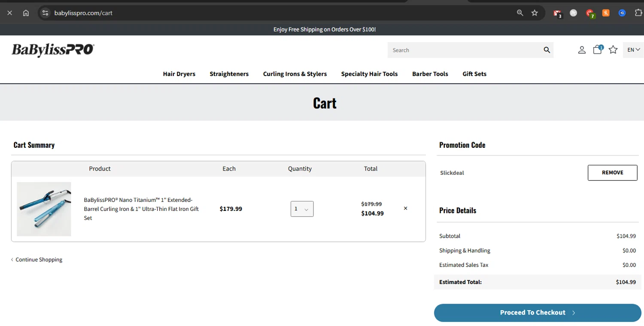The image size is (644, 326).
Task: Open site information icon in address bar
Action: coord(45,13)
